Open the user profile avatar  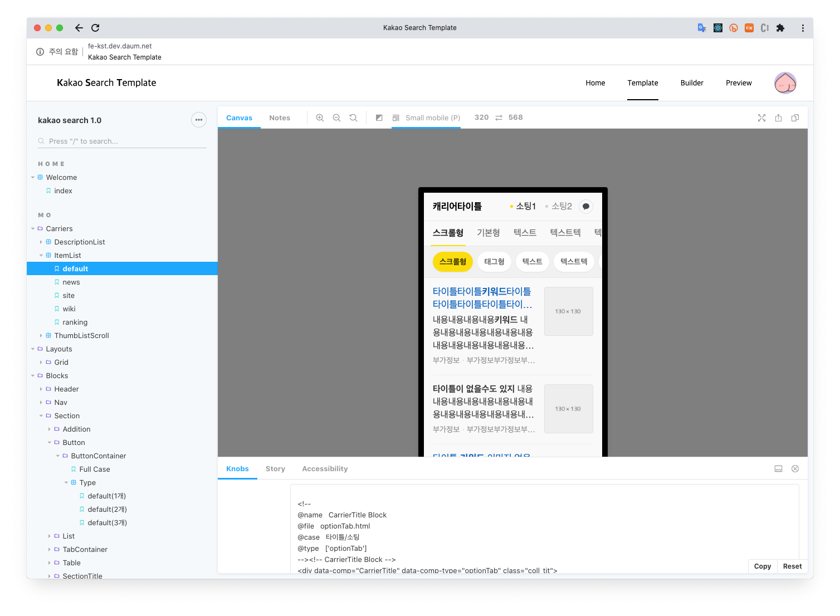pos(785,83)
